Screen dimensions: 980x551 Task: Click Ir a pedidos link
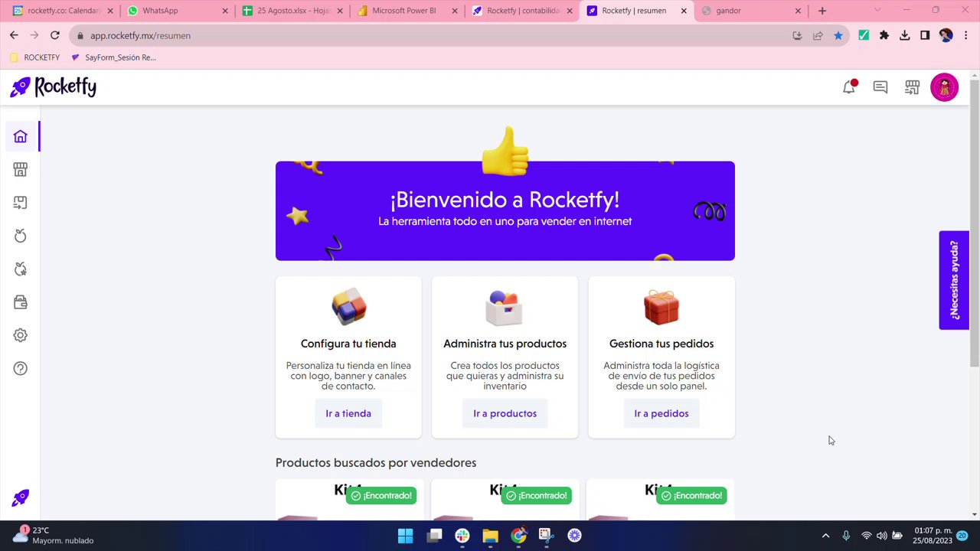(x=661, y=413)
